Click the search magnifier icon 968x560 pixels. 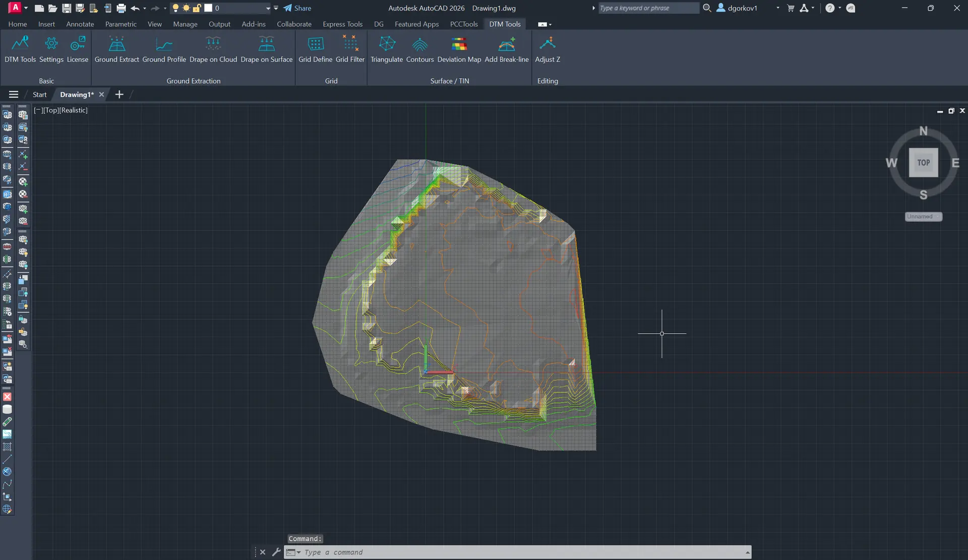pyautogui.click(x=707, y=8)
